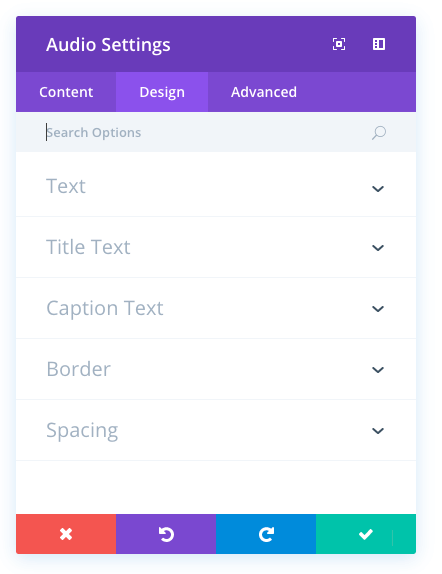Discard changes with the red X button
Viewport: 442px width, 574px height.
pyautogui.click(x=66, y=534)
